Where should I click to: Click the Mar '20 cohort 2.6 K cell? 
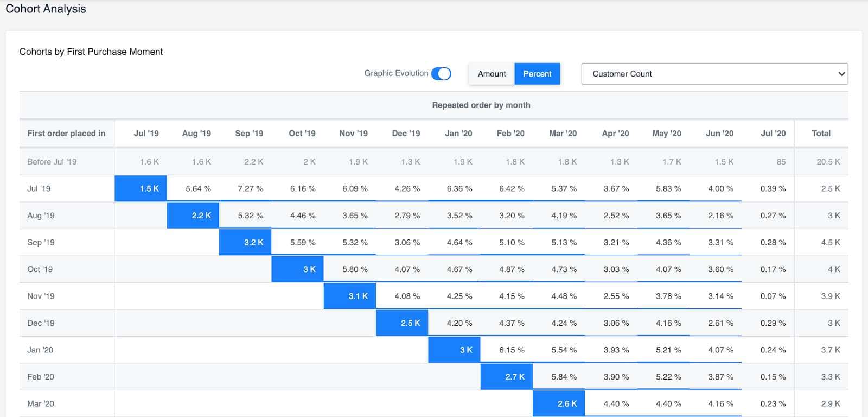click(x=559, y=403)
